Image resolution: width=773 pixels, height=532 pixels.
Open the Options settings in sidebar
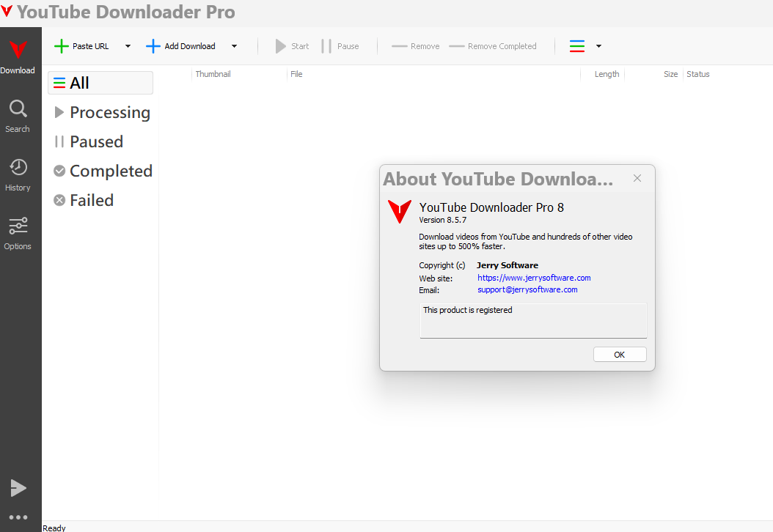pyautogui.click(x=18, y=234)
